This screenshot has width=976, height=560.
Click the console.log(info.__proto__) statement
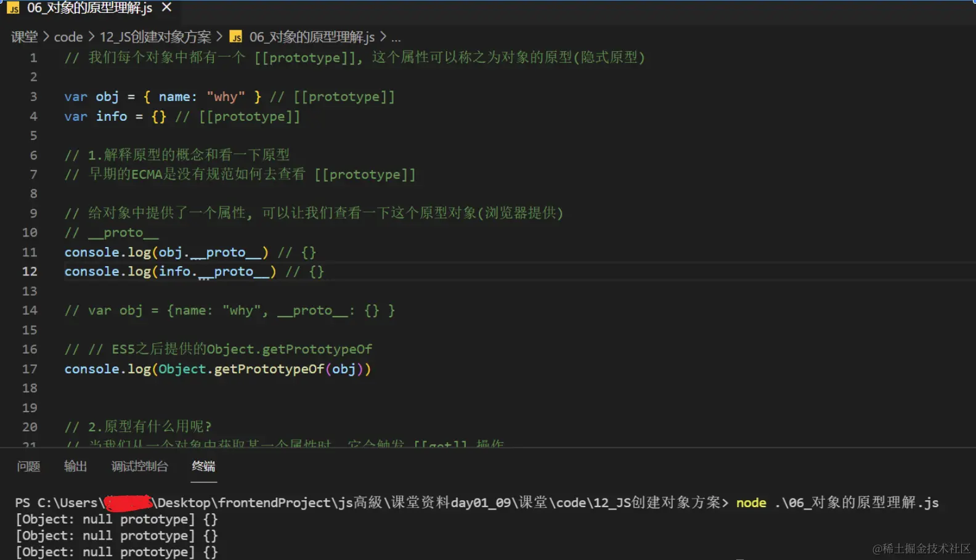171,272
